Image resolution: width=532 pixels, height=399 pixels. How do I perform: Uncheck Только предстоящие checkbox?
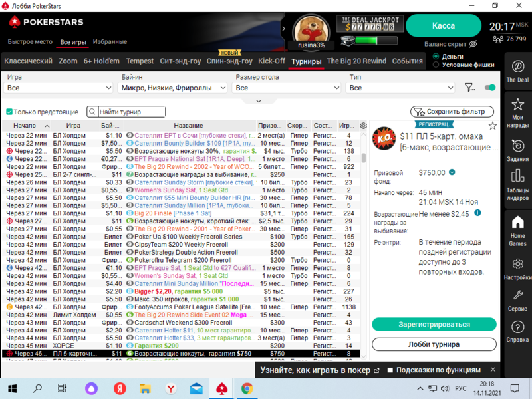click(x=9, y=112)
